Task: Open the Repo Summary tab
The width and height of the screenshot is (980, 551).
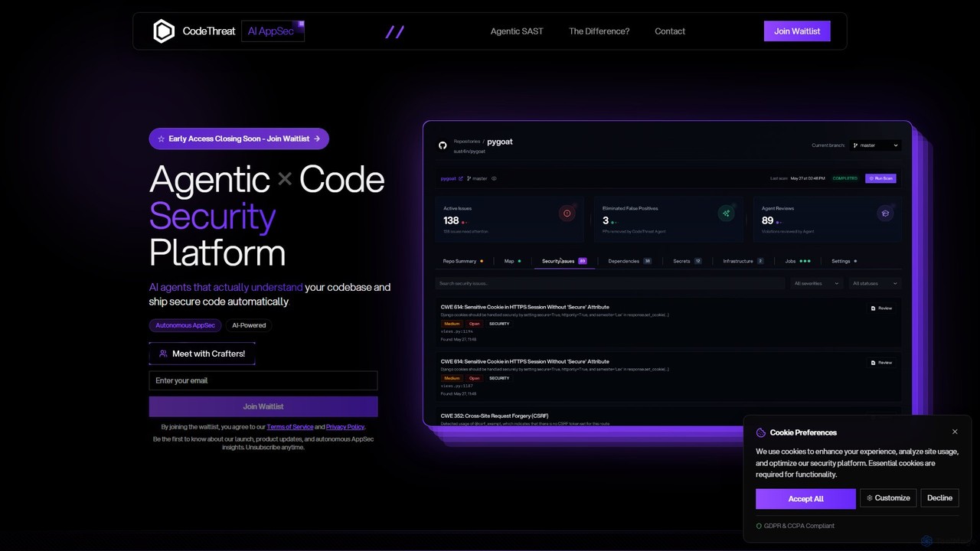Action: click(x=462, y=261)
